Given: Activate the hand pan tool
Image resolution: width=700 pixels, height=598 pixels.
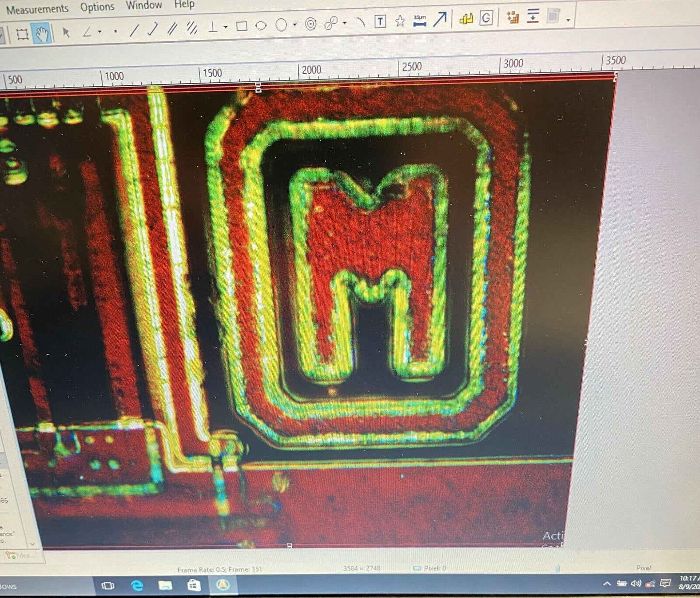Looking at the screenshot, I should click(43, 34).
